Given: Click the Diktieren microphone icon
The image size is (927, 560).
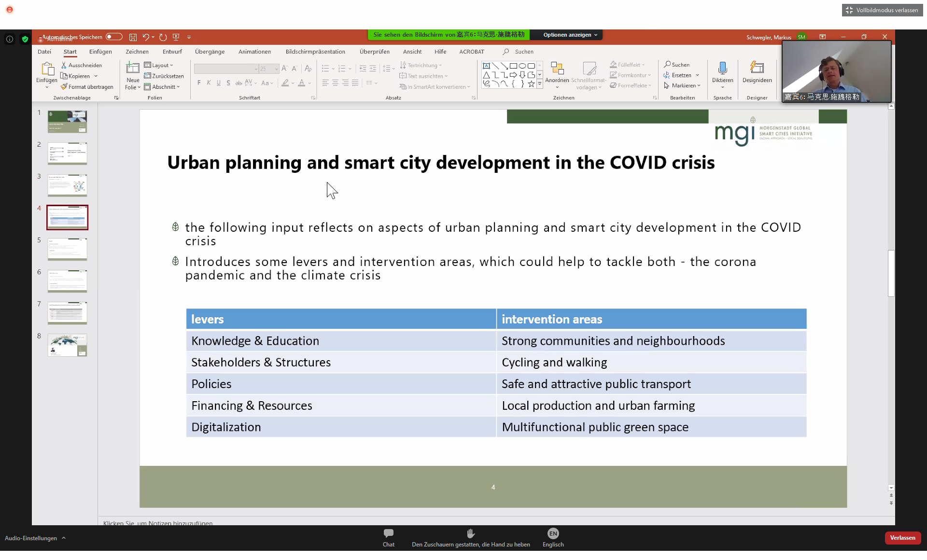Looking at the screenshot, I should [722, 68].
